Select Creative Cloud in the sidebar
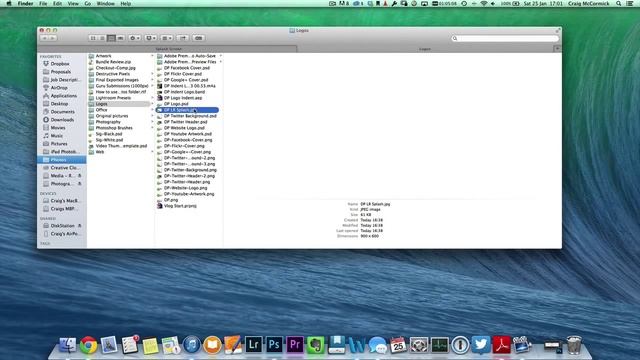Screen dimensions: 640x360 point(64,168)
